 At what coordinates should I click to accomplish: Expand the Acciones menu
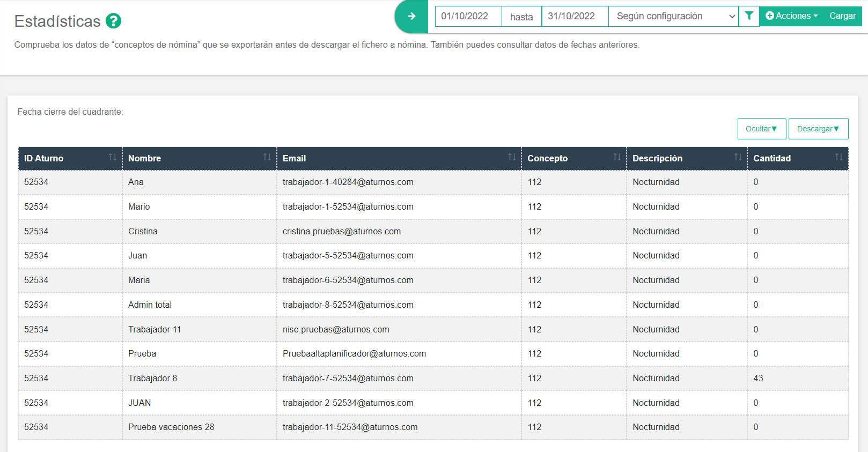(791, 16)
